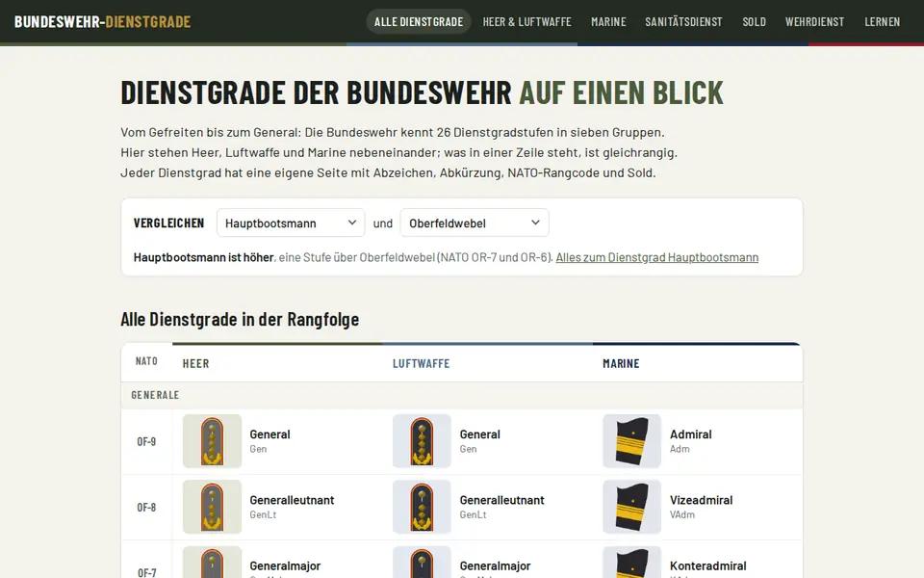Click the LUFTWAFFE column header

[421, 363]
